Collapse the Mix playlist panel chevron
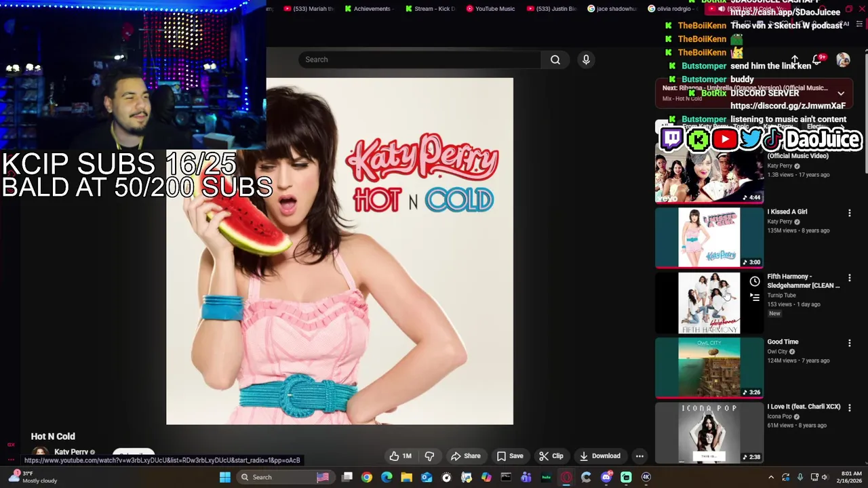Screen dimensions: 868x488 (841, 94)
